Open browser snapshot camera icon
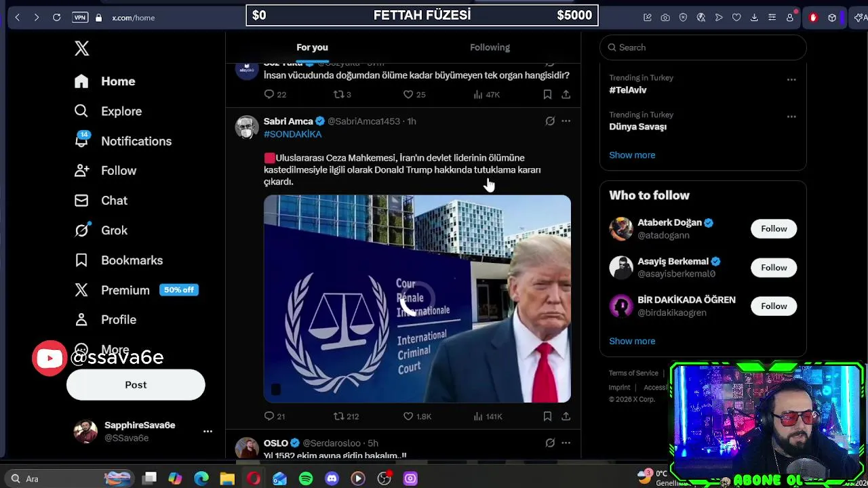This screenshot has height=488, width=868. click(x=665, y=18)
